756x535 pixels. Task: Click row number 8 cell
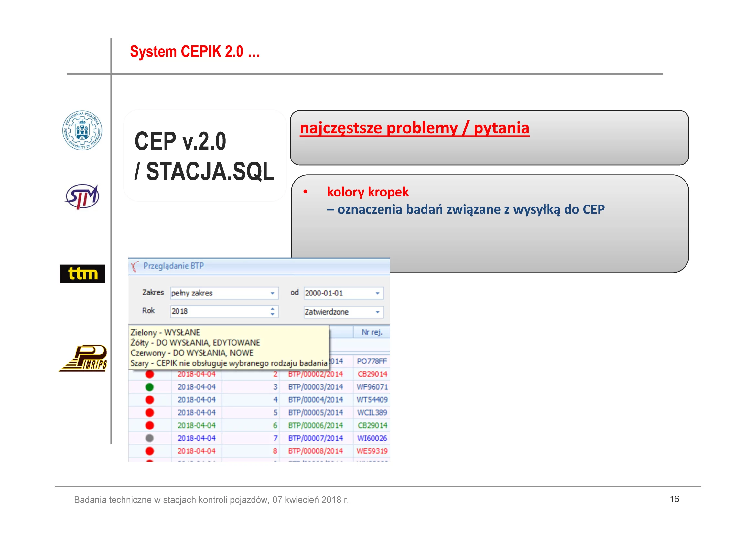[x=251, y=451]
